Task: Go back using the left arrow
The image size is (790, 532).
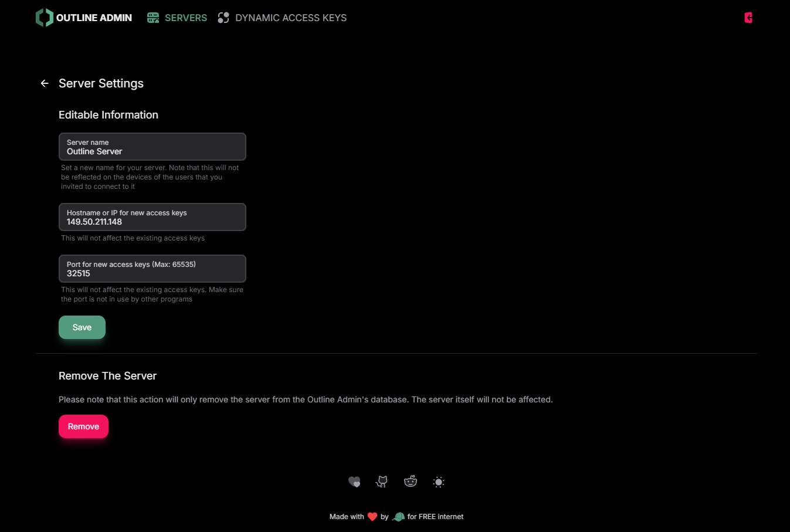Action: 45,83
